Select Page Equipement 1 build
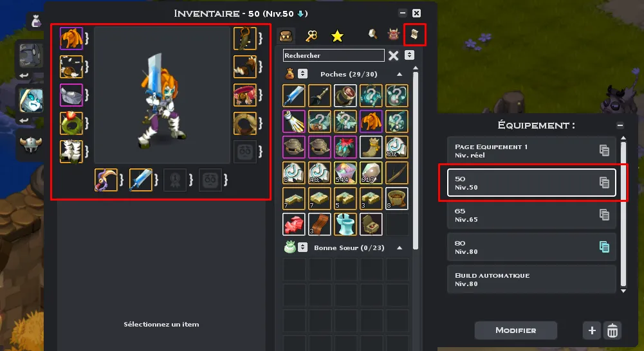The image size is (644, 351). click(531, 150)
